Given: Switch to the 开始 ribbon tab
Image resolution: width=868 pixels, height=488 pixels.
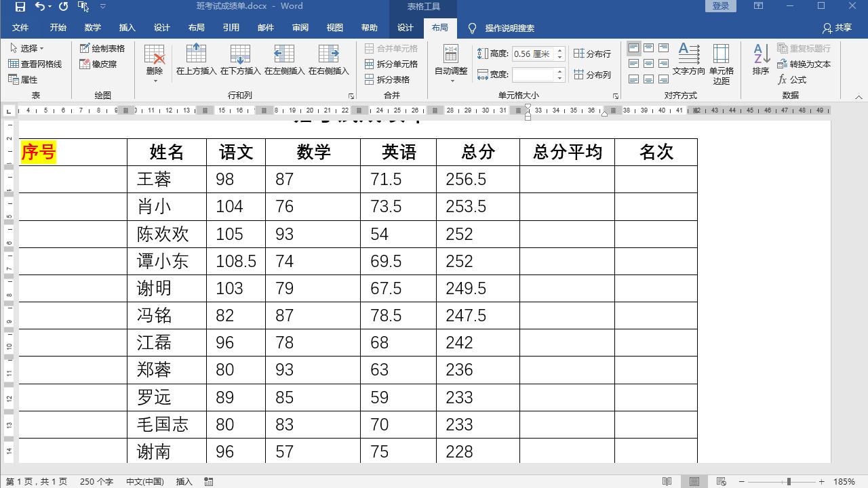Looking at the screenshot, I should [58, 28].
